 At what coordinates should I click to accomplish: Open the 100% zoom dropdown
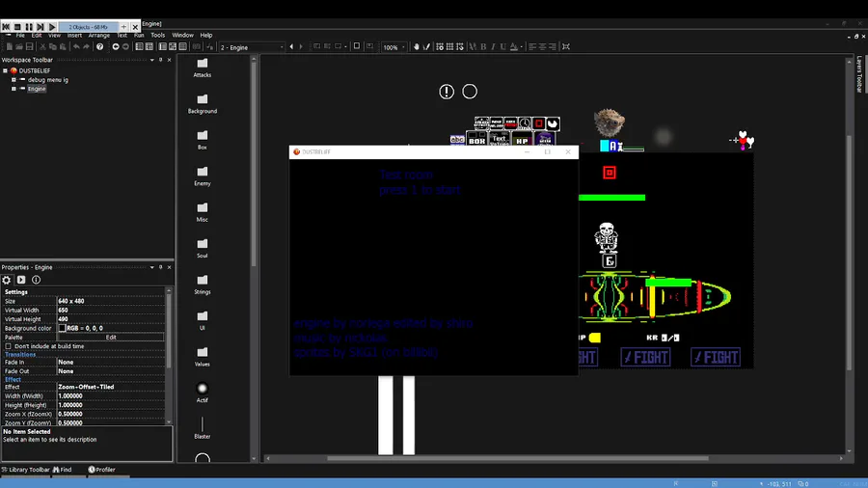click(393, 47)
